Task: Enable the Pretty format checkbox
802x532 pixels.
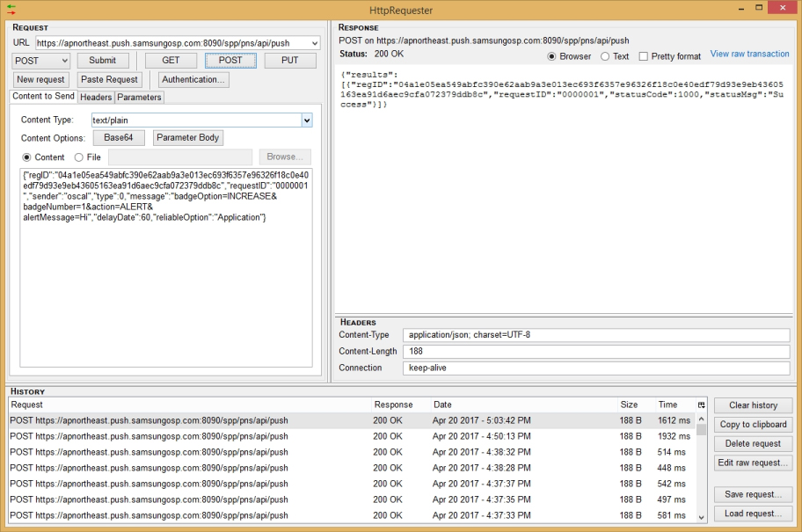Action: tap(644, 56)
